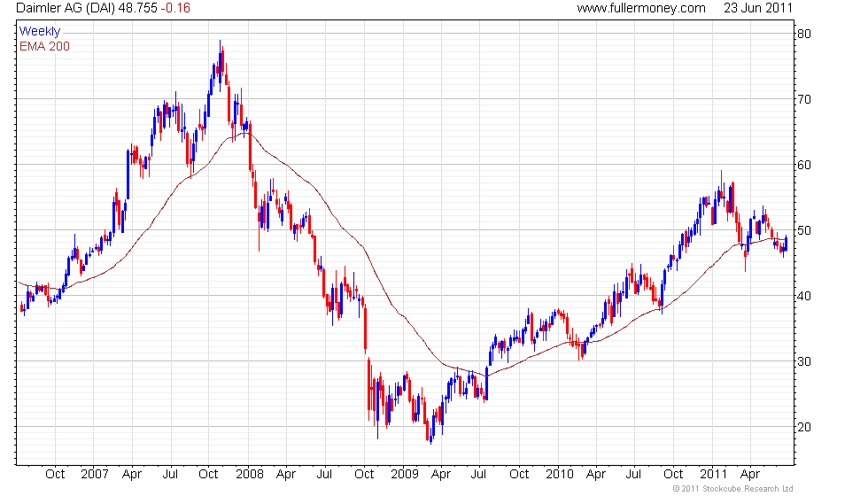Select the price value 48.755
Screen dimensions: 868x496
(x=138, y=8)
